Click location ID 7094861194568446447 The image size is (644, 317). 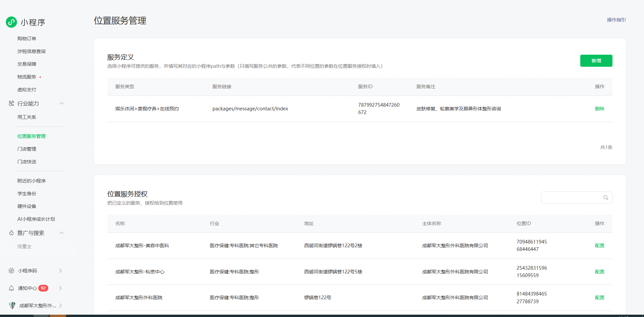tap(532, 246)
